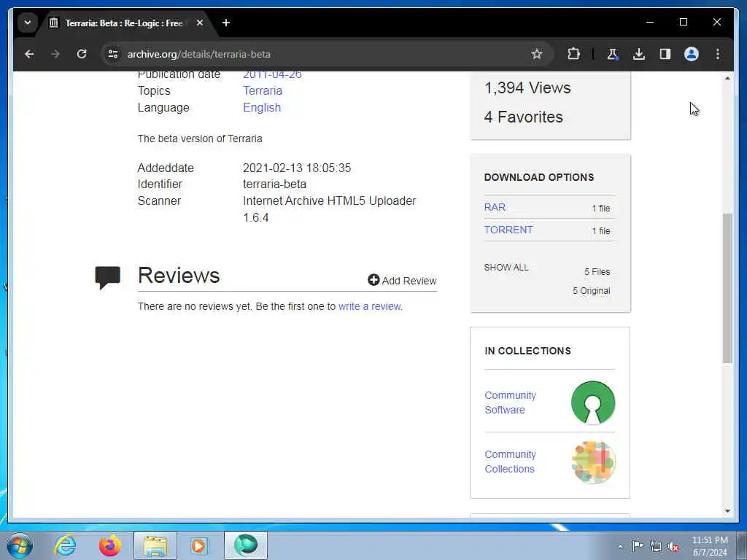Open the Terraria topic link

tap(263, 90)
